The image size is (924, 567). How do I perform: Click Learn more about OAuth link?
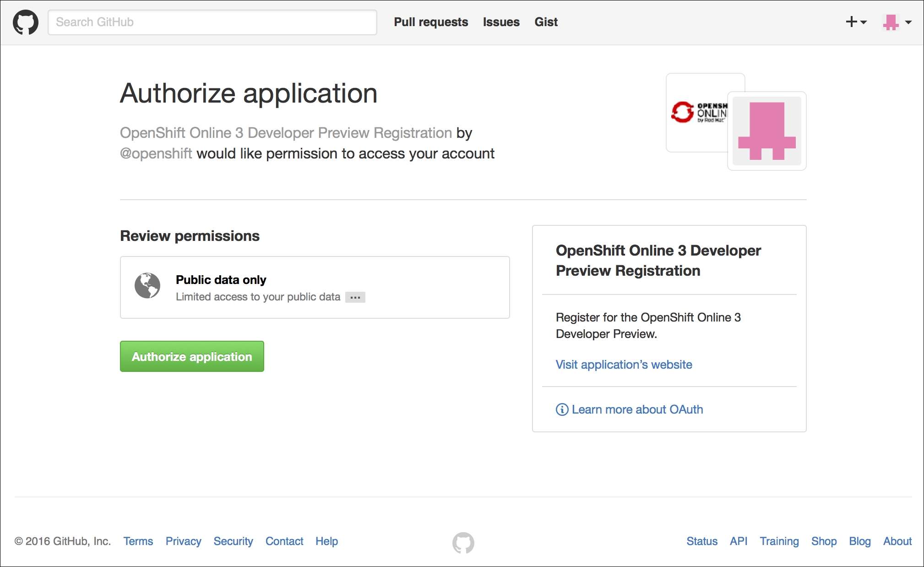click(637, 409)
